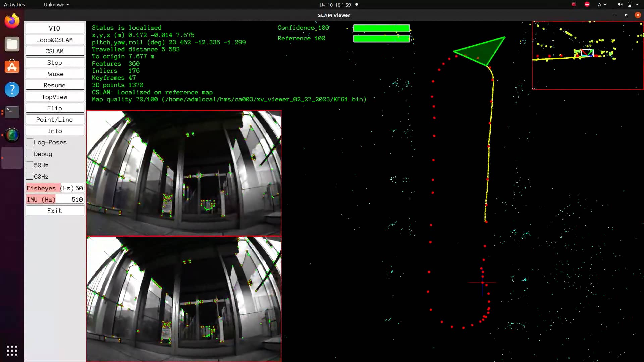Open the input method A dropdown
Image resolution: width=644 pixels, height=362 pixels.
point(602,4)
